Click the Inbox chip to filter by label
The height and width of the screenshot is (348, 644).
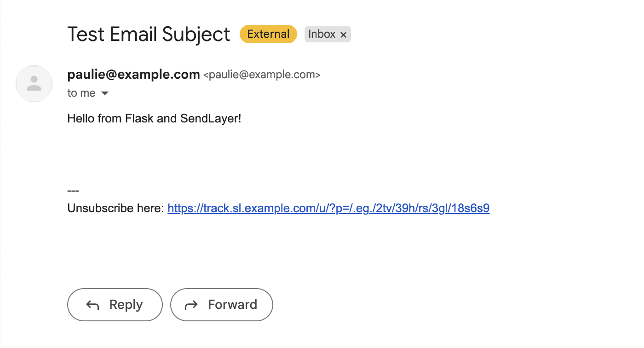(x=322, y=34)
